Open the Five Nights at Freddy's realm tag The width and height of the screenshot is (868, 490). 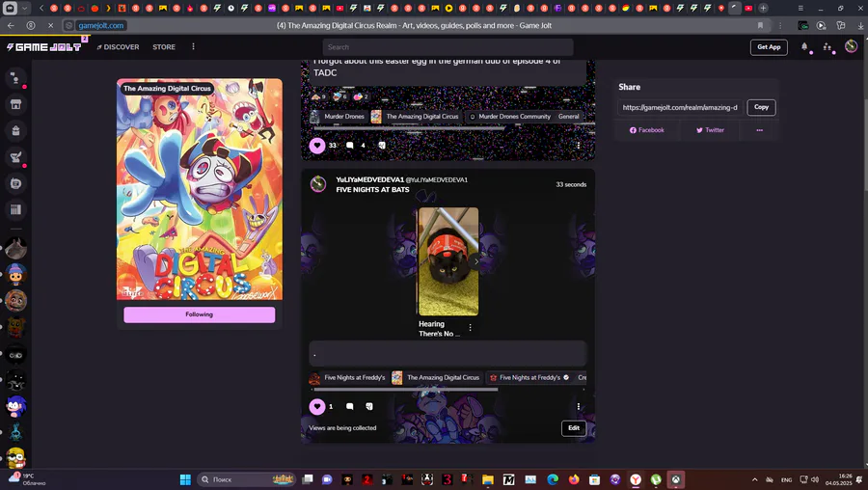coord(347,377)
